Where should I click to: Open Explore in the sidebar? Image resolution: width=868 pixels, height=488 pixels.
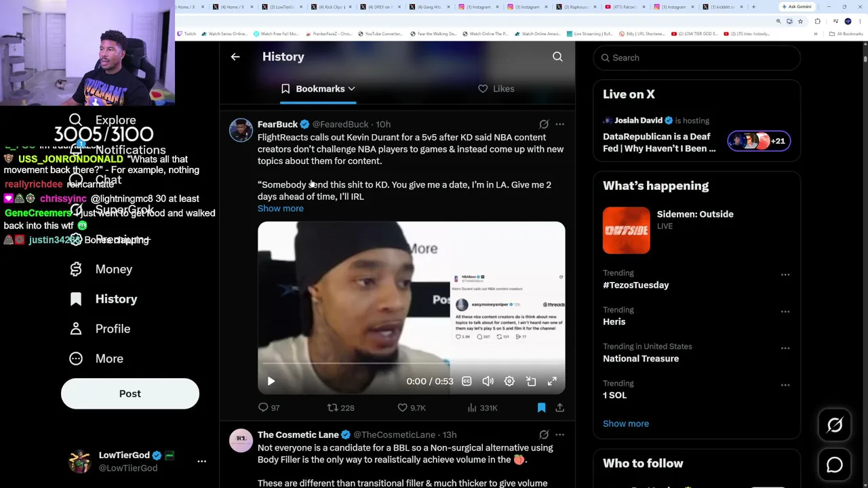pos(102,121)
